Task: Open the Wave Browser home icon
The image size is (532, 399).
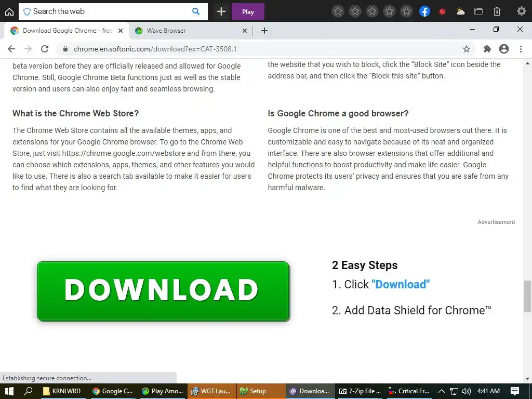Action: 9,11
